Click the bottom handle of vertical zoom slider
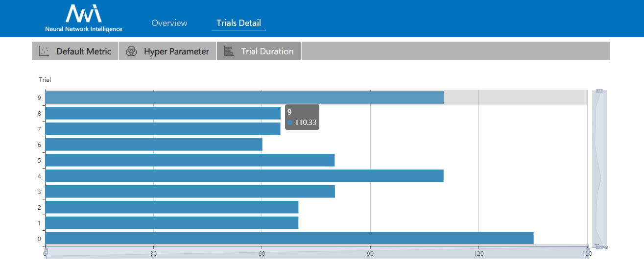This screenshot has width=644, height=269. tap(599, 247)
